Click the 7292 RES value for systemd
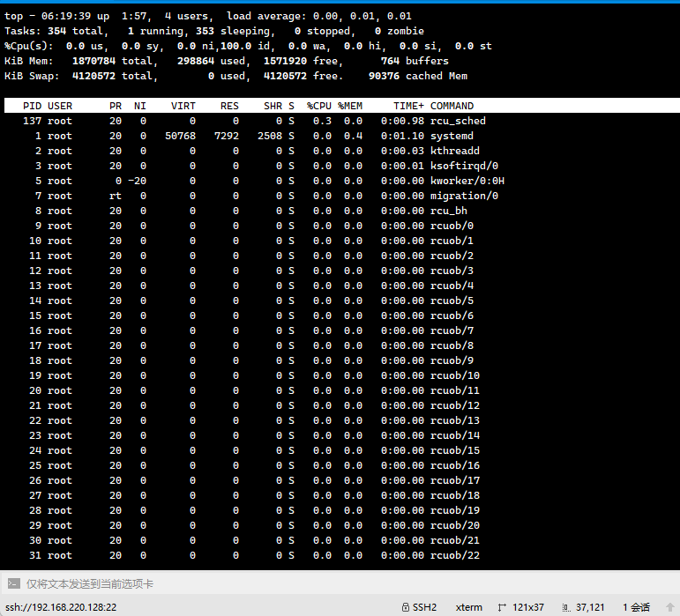The width and height of the screenshot is (680, 616). (x=227, y=136)
